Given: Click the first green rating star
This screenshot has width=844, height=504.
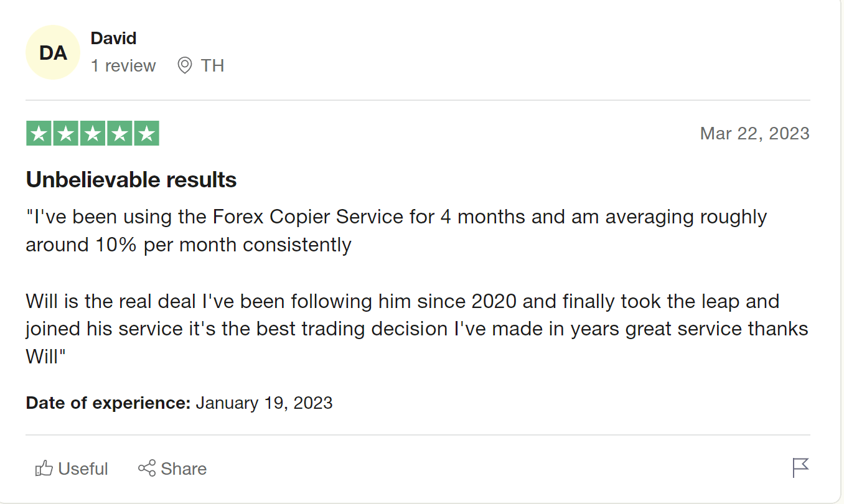Looking at the screenshot, I should pos(39,133).
